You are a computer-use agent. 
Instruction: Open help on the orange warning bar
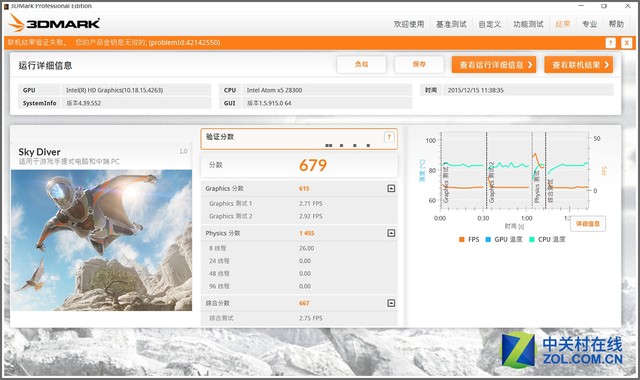[610, 42]
